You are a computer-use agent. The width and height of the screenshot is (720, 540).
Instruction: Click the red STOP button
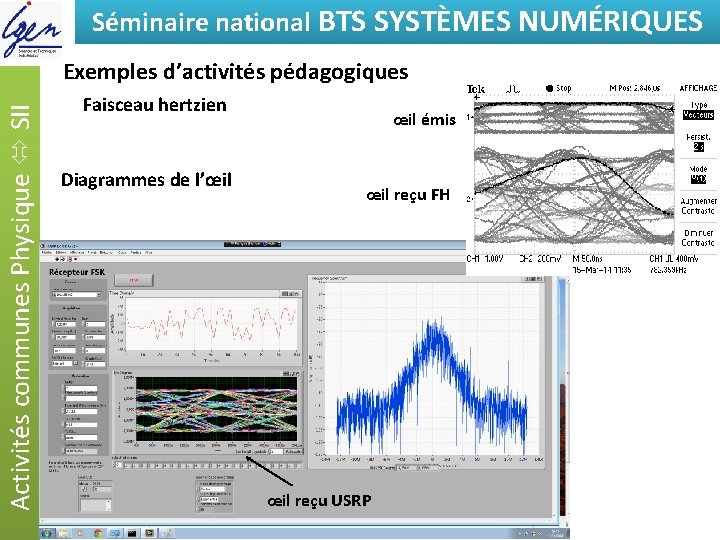134,280
